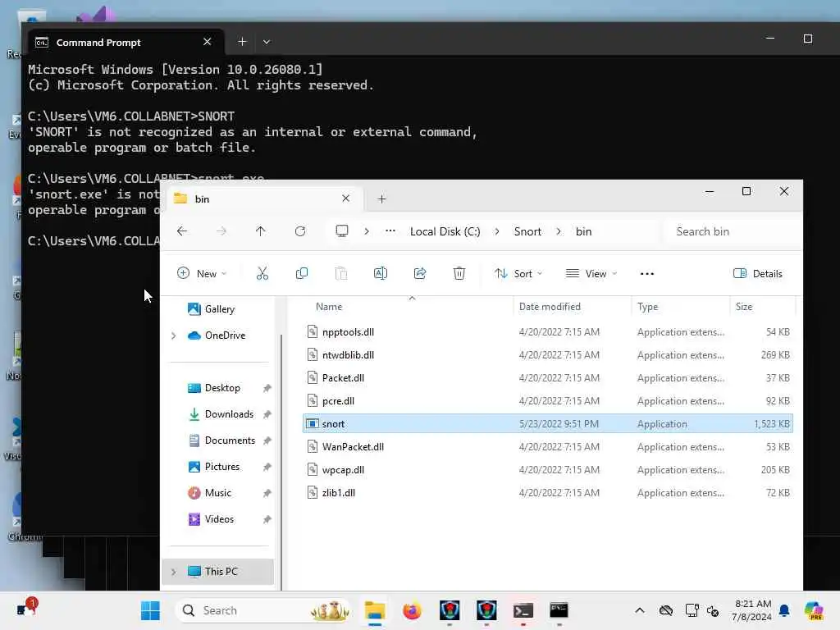Image resolution: width=840 pixels, height=630 pixels.
Task: Click Local Disk (C:) in the breadcrumb
Action: click(x=445, y=231)
